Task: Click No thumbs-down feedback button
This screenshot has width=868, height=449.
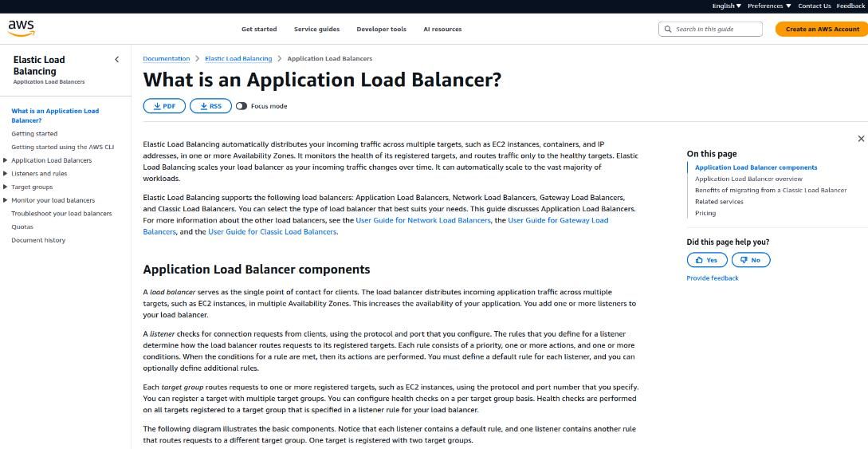Action: tap(751, 260)
